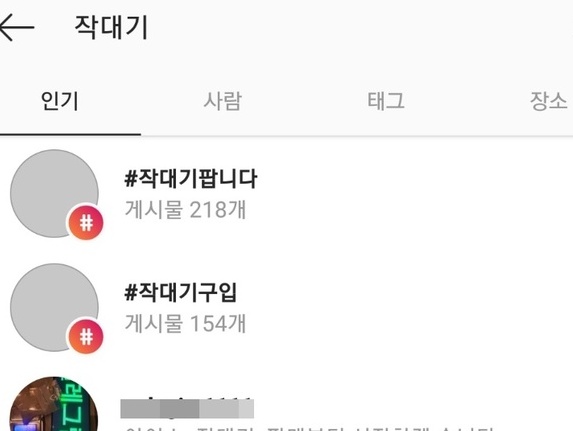The width and height of the screenshot is (573, 431).
Task: Select the 태그 tab
Action: [386, 101]
